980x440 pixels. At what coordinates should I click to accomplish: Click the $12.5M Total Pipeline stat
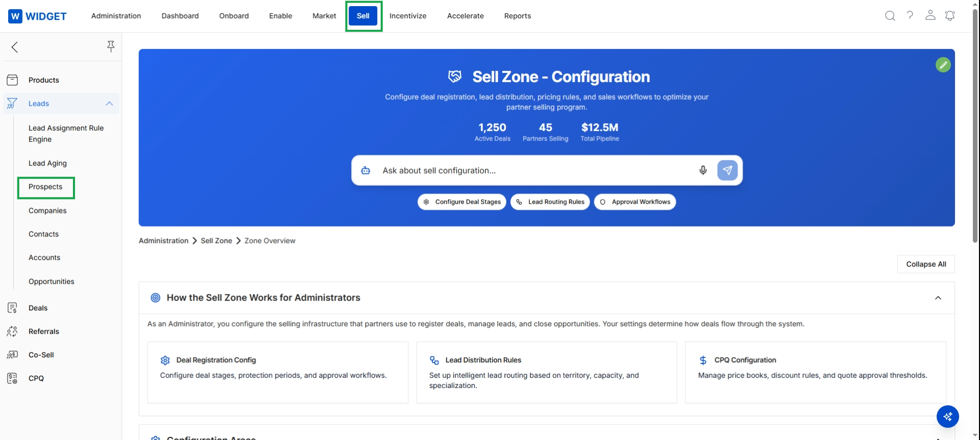(x=600, y=132)
